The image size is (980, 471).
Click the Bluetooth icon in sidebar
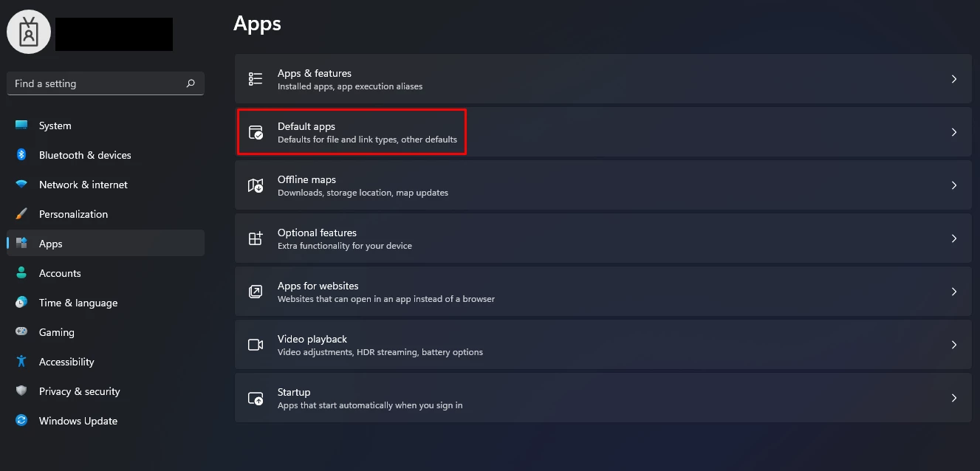point(21,155)
